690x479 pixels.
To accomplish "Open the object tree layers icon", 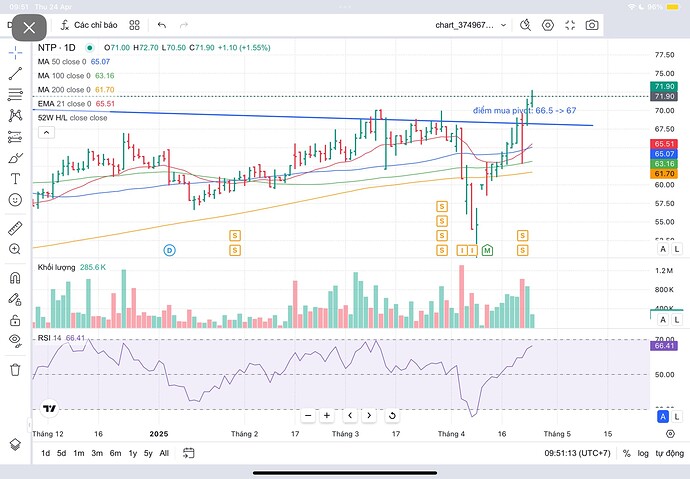I will 15,445.
